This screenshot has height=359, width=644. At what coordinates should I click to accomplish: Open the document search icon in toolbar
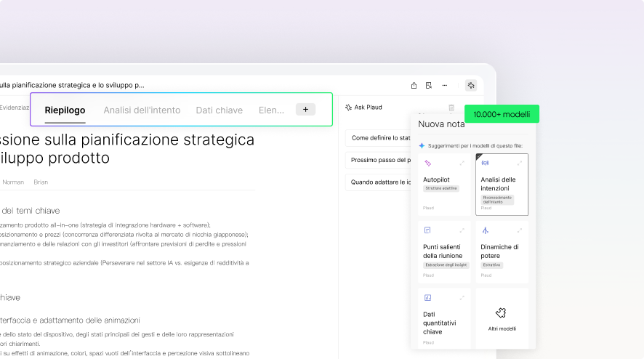pyautogui.click(x=429, y=85)
